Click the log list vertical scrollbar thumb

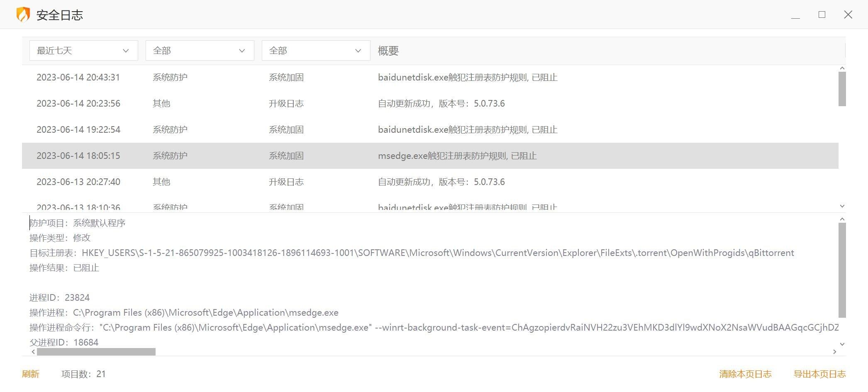tap(842, 89)
